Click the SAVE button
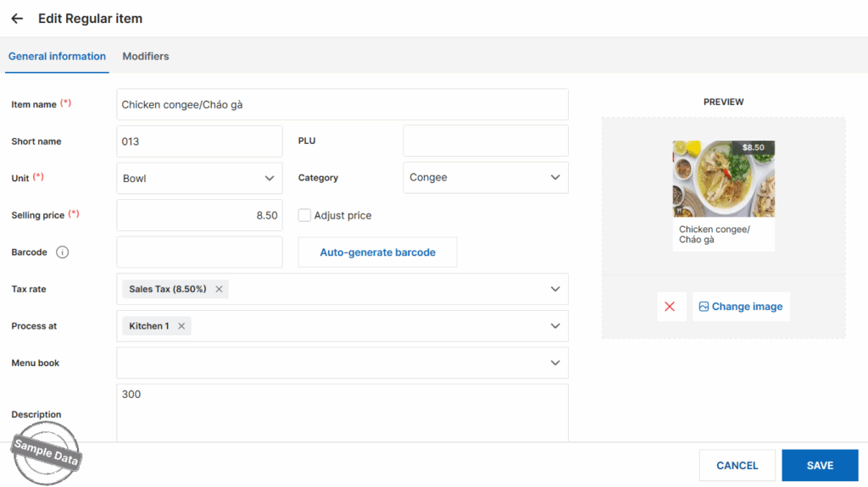868x487 pixels. 820,466
